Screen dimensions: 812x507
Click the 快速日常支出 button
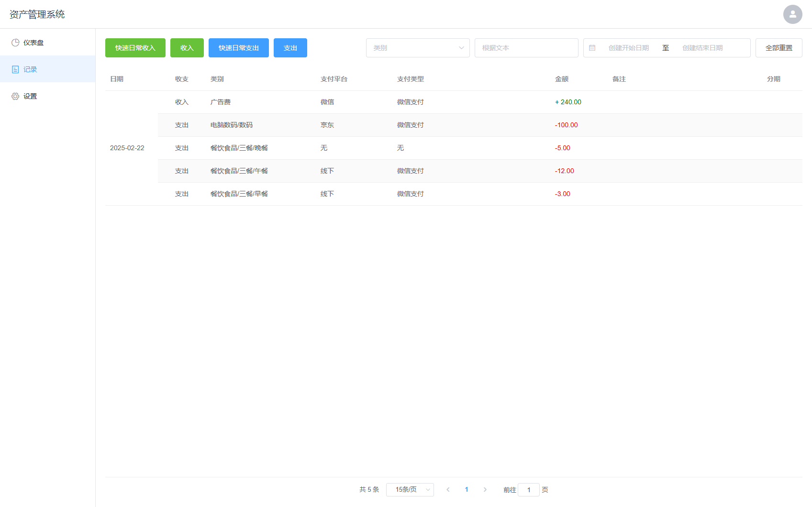click(239, 48)
